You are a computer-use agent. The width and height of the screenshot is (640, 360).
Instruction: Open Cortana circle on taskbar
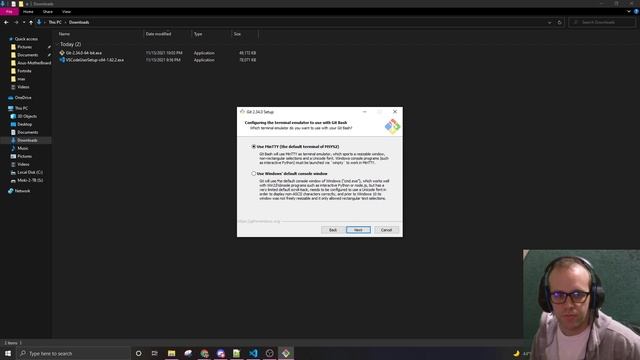[x=138, y=353]
